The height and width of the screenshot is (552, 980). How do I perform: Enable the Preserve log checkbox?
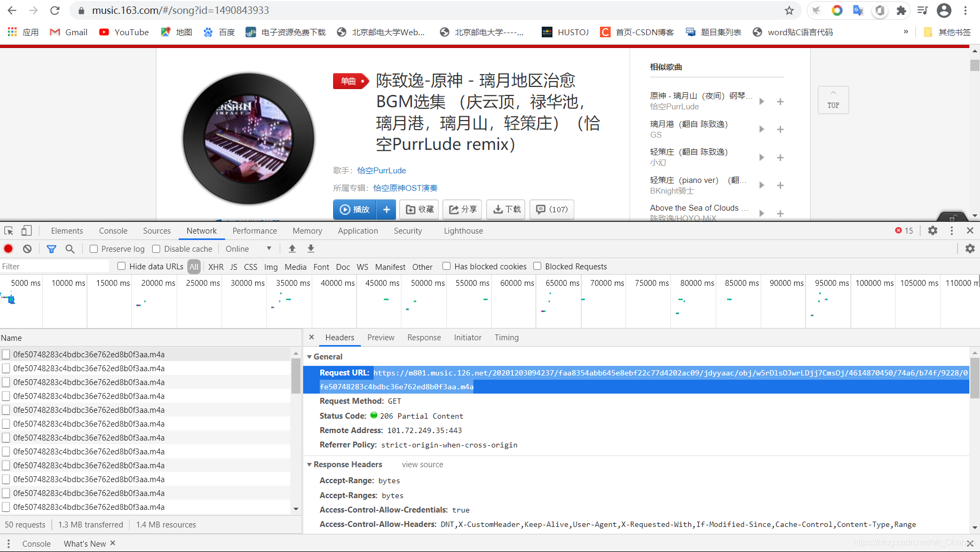[93, 249]
